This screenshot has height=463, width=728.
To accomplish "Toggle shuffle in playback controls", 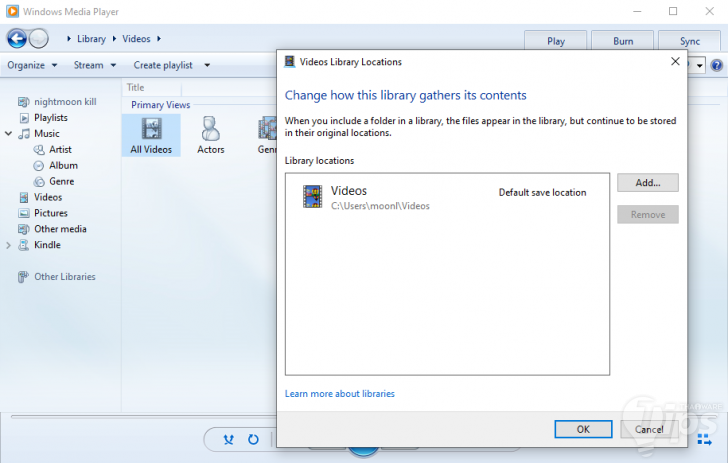I will coord(228,439).
